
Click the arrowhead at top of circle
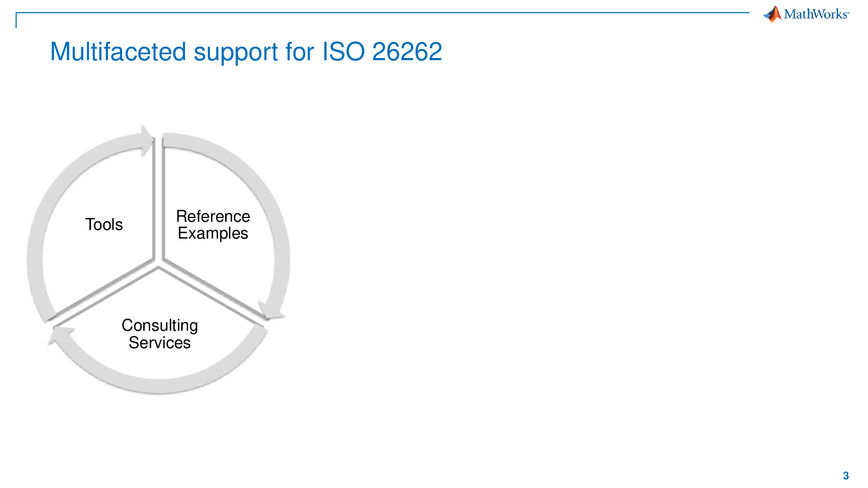click(x=148, y=141)
